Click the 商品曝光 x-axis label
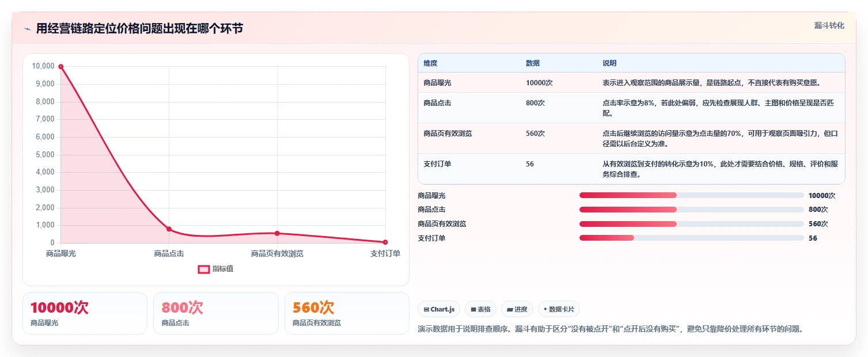868x357 pixels. coord(60,253)
